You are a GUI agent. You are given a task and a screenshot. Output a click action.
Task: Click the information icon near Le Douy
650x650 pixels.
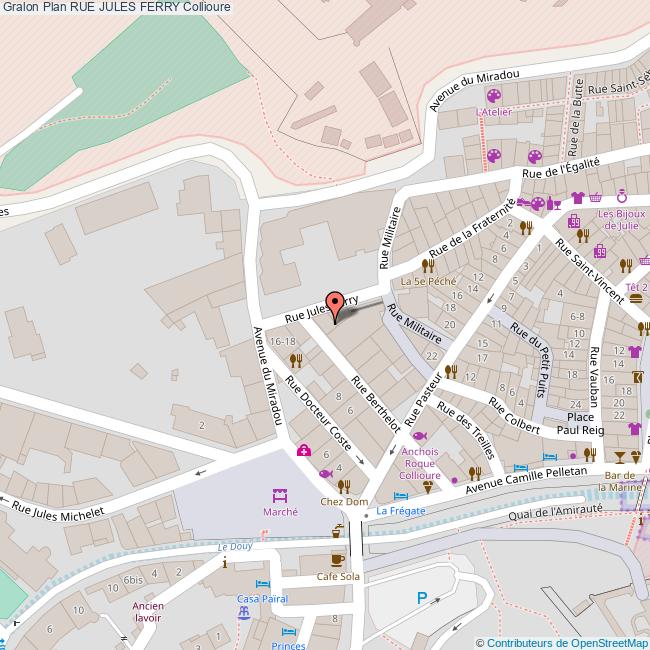(x=225, y=563)
